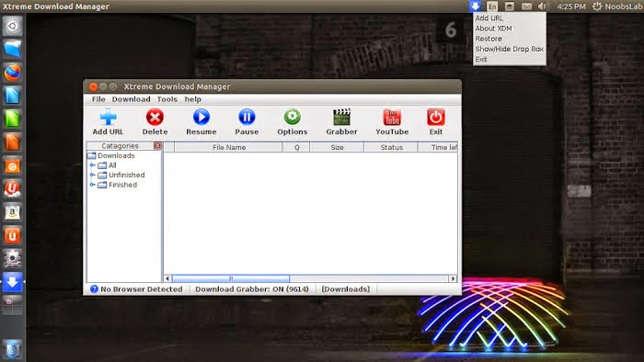
Task: Sort by the Status column header
Action: click(x=391, y=147)
